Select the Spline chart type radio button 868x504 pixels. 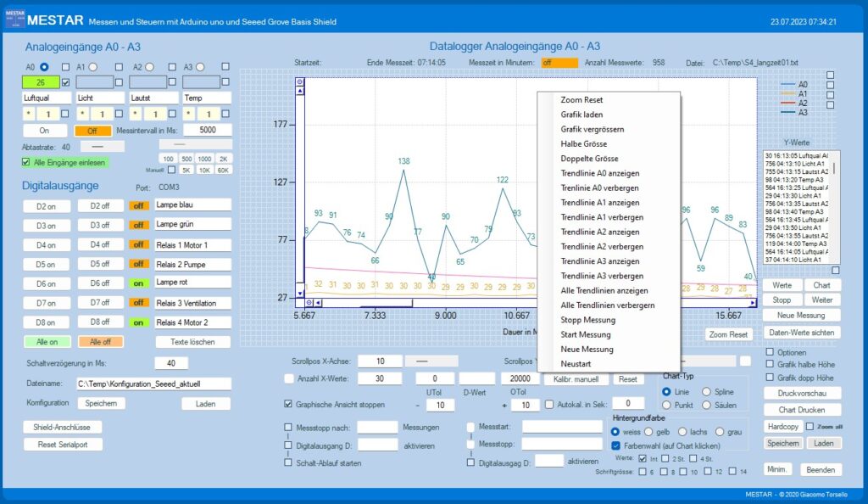click(x=708, y=392)
